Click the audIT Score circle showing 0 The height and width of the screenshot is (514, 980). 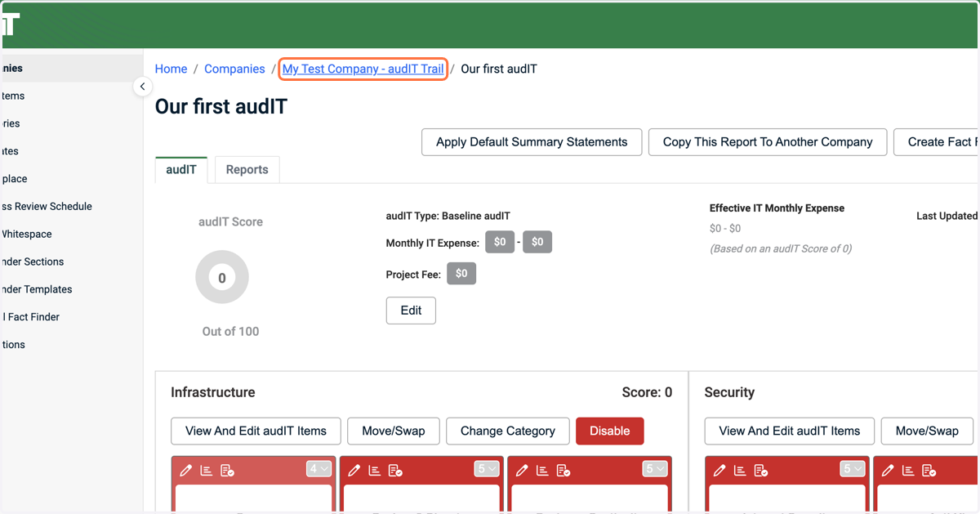222,277
